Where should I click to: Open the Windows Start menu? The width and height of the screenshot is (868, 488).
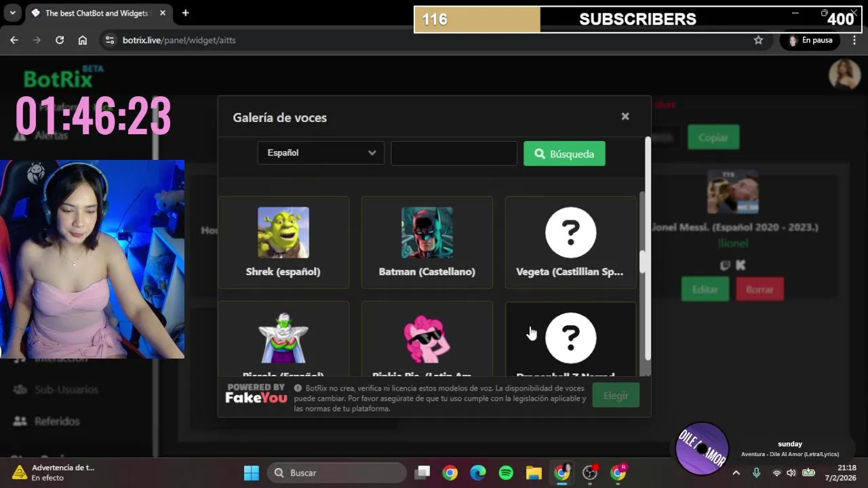[x=252, y=472]
